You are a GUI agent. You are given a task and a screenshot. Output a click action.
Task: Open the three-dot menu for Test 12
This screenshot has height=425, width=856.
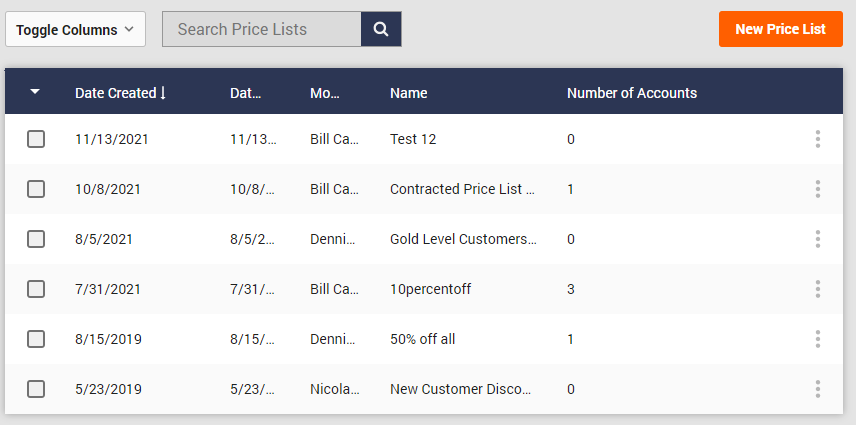817,139
